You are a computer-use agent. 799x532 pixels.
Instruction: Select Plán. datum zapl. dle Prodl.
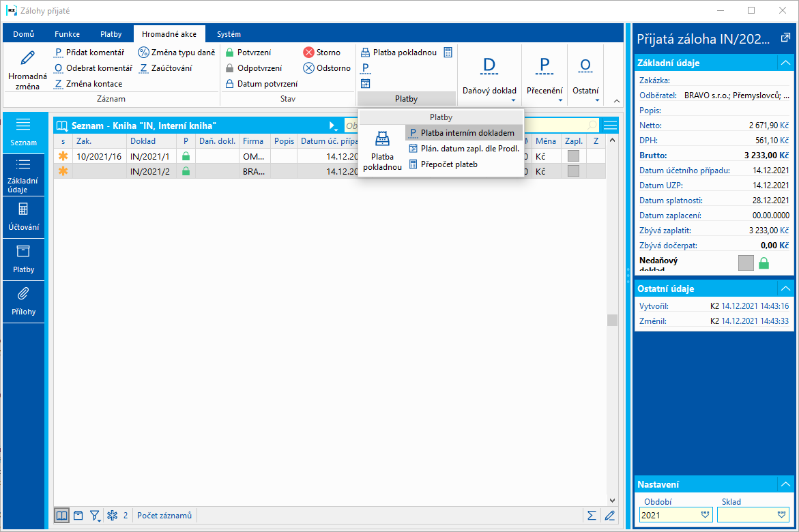click(x=464, y=149)
